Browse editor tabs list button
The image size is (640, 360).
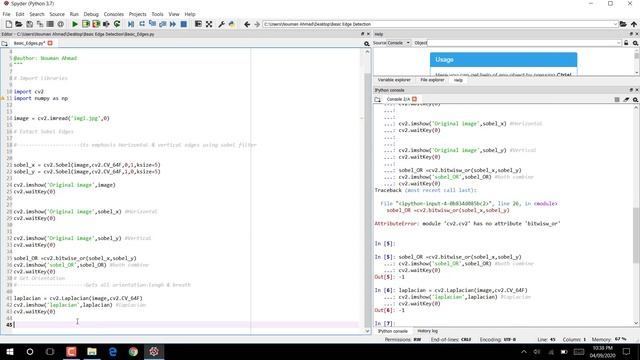tap(4, 43)
